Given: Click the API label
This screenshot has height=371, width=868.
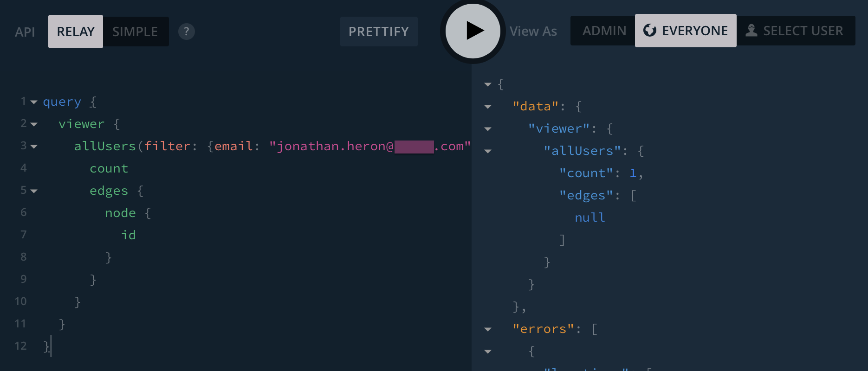Looking at the screenshot, I should pos(25,32).
